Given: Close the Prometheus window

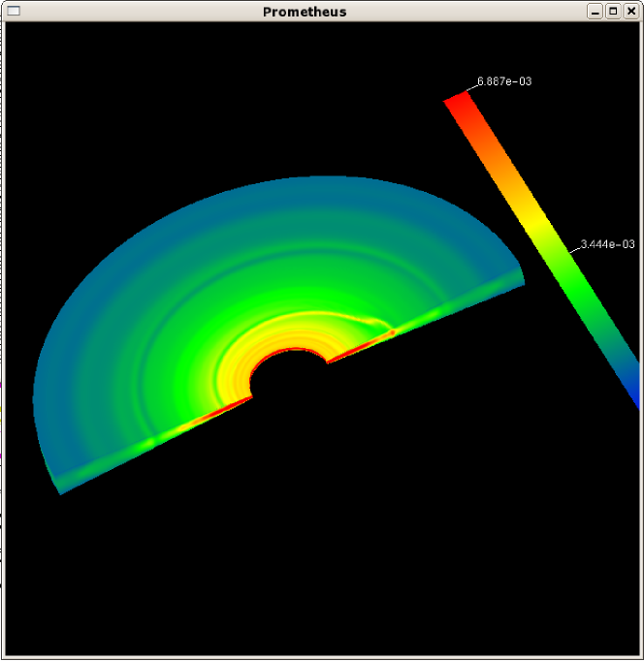Looking at the screenshot, I should click(631, 12).
